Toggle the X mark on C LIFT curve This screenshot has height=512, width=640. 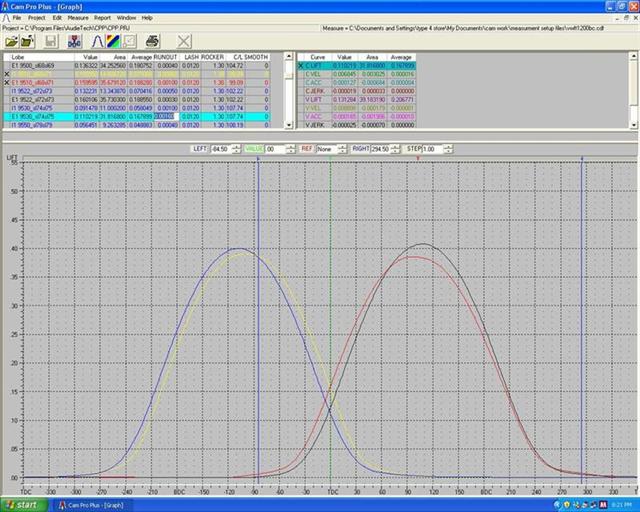coord(301,66)
